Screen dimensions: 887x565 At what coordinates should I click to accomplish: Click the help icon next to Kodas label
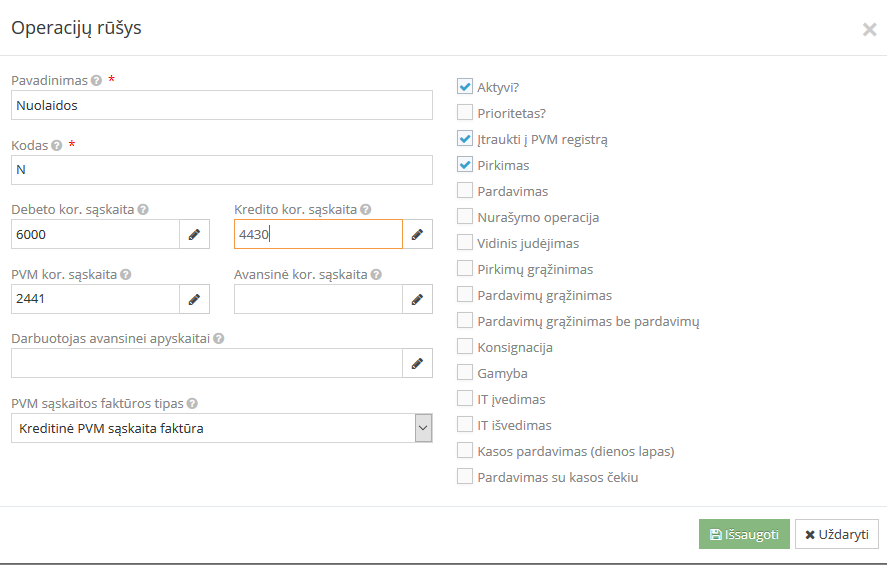click(57, 145)
